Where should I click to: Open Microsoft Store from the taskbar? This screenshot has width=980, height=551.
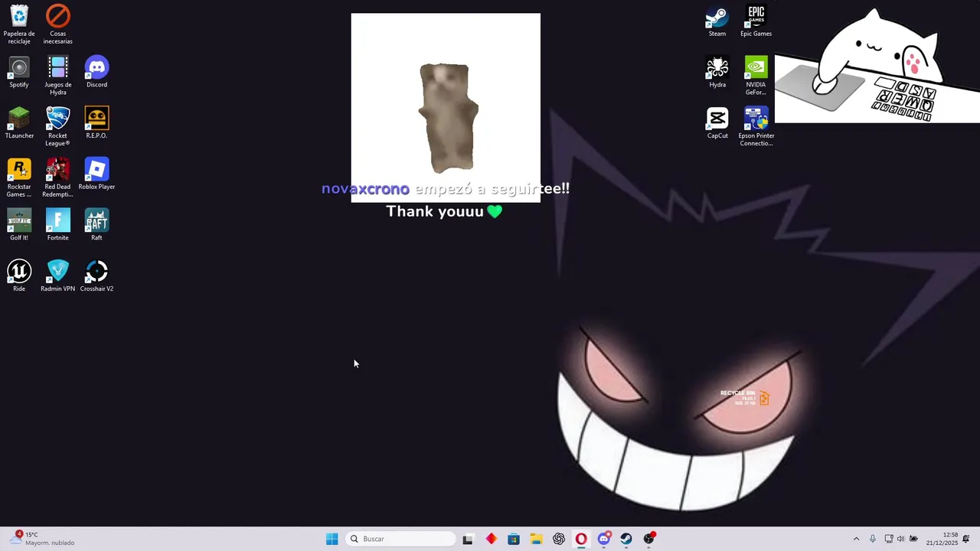[x=514, y=539]
